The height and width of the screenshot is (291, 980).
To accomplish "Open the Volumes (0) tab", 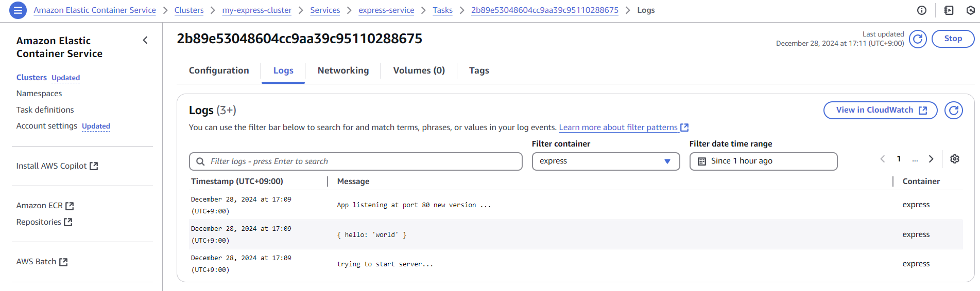I will [x=419, y=70].
